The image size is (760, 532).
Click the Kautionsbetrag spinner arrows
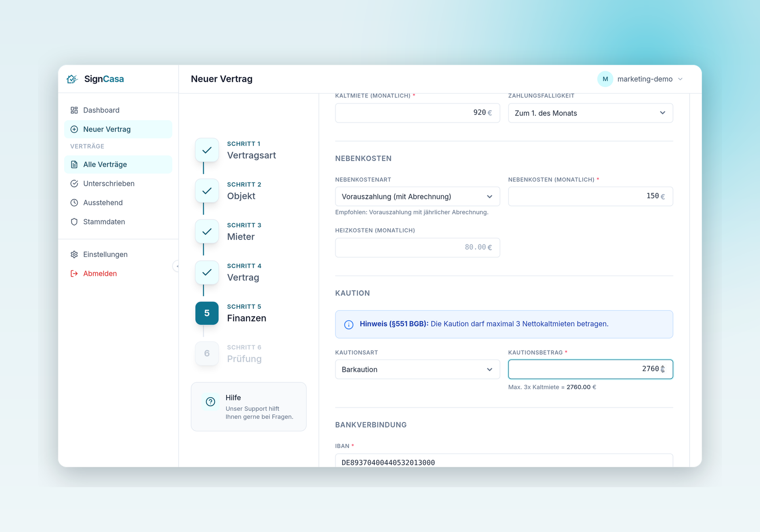point(663,369)
